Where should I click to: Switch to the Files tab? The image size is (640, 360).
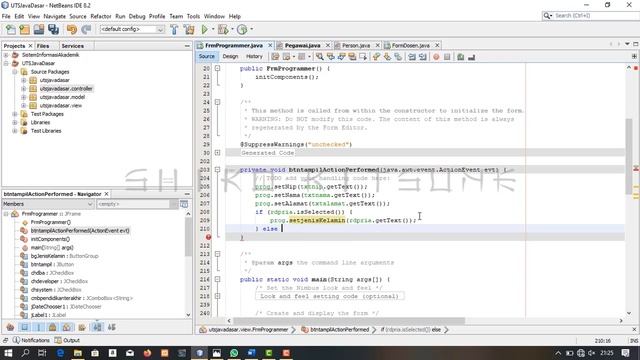[x=43, y=46]
